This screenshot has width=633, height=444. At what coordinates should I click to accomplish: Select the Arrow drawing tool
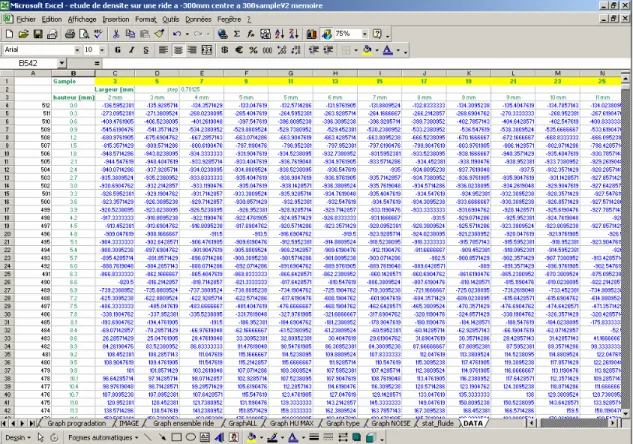tap(162, 438)
